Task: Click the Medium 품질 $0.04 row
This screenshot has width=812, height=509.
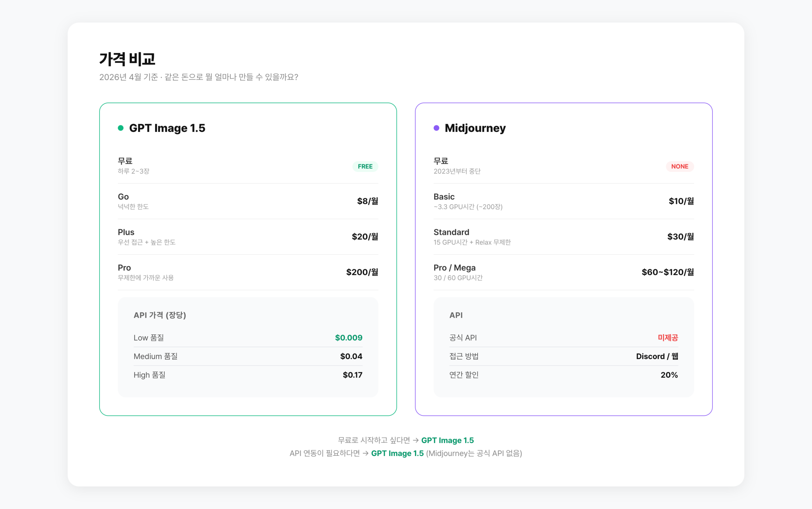Action: point(248,356)
